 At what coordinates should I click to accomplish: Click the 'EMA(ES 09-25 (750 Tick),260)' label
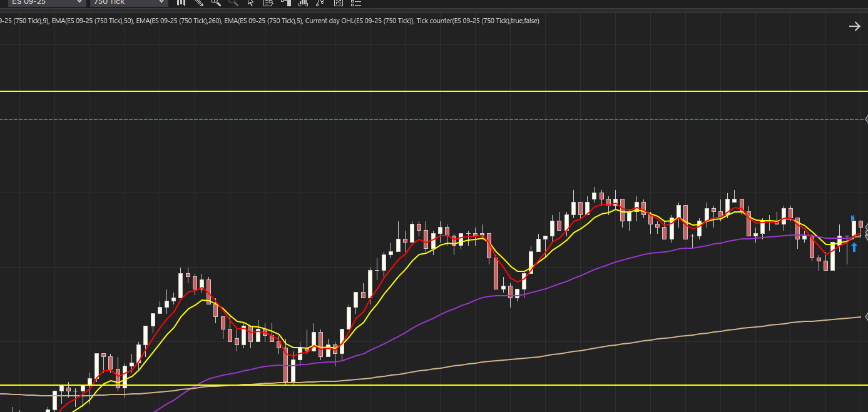click(179, 21)
